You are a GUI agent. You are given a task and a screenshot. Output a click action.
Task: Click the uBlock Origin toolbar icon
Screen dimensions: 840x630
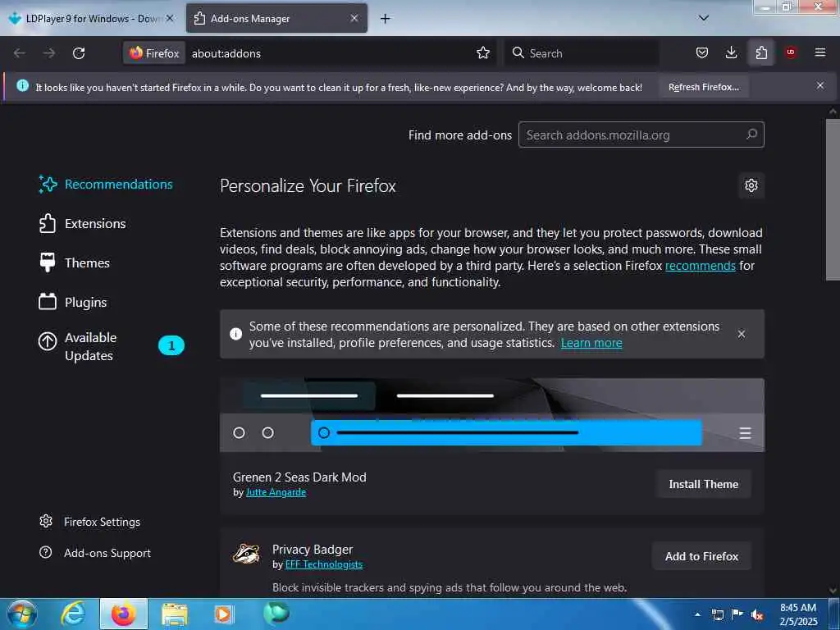click(x=791, y=52)
